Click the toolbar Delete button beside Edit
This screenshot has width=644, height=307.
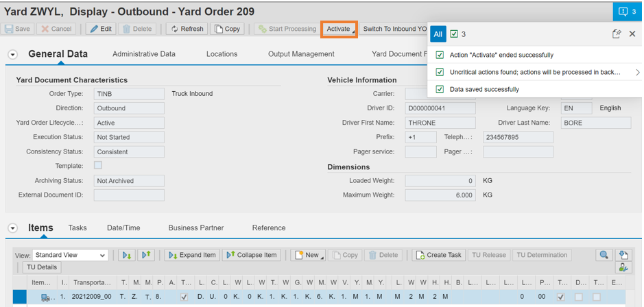tap(138, 29)
